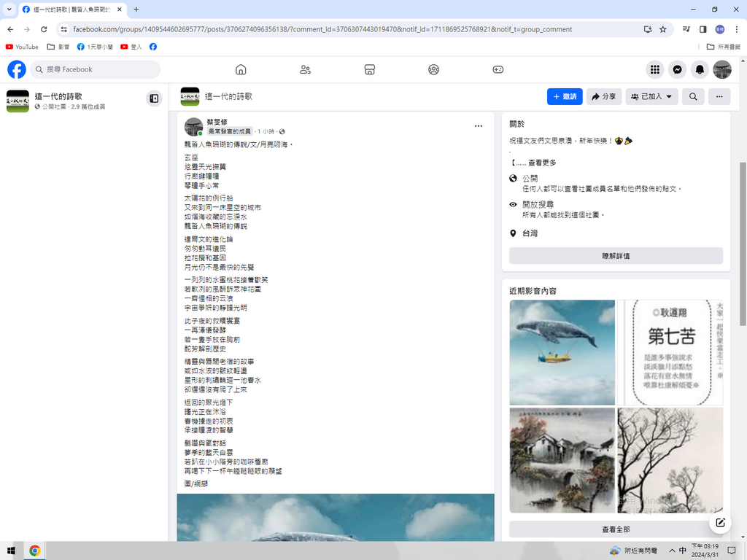The height and width of the screenshot is (560, 747).
Task: Open the YouTube bookmark
Action: (22, 47)
